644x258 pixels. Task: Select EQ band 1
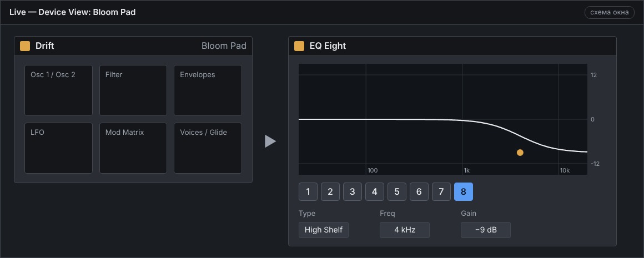click(x=308, y=191)
